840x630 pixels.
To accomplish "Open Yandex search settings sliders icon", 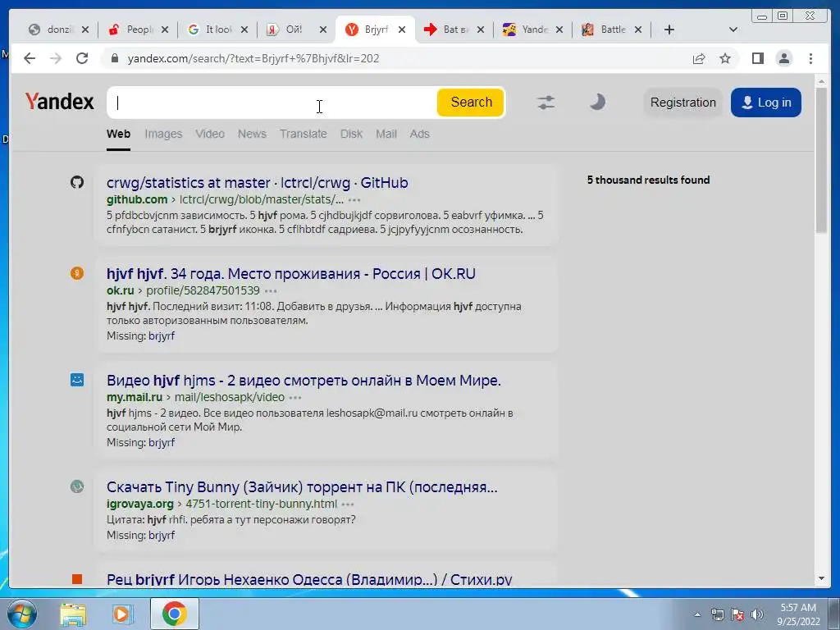I will pos(546,103).
